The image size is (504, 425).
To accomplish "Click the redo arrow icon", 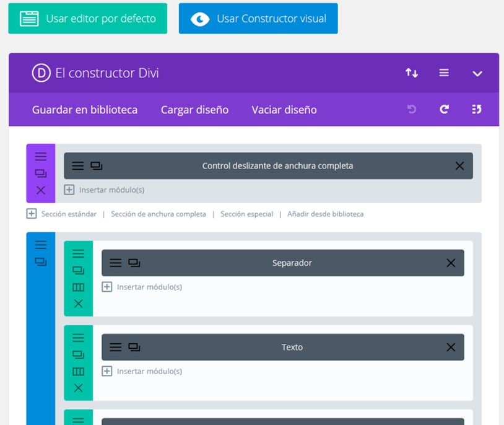I will [444, 110].
